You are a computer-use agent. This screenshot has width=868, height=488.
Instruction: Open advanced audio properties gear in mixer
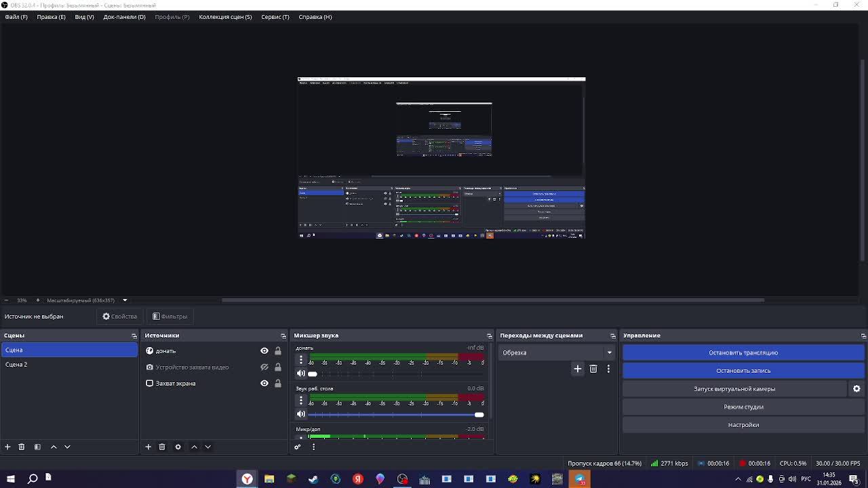click(297, 447)
